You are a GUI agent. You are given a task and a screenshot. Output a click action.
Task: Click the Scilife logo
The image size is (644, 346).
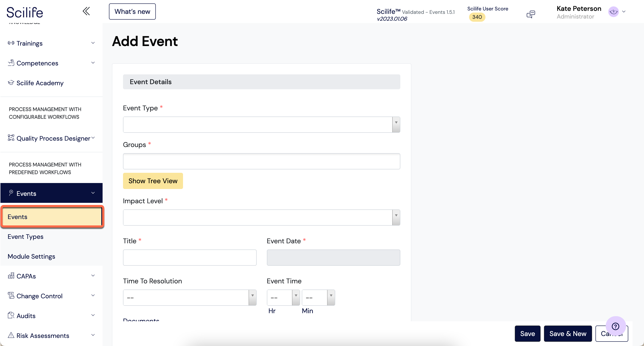(x=25, y=12)
